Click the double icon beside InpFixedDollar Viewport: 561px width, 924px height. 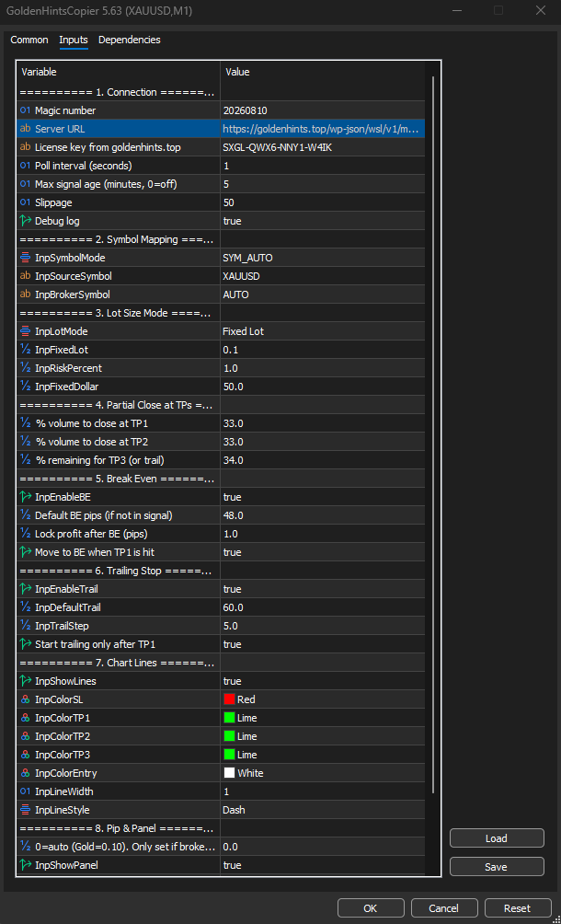[26, 387]
